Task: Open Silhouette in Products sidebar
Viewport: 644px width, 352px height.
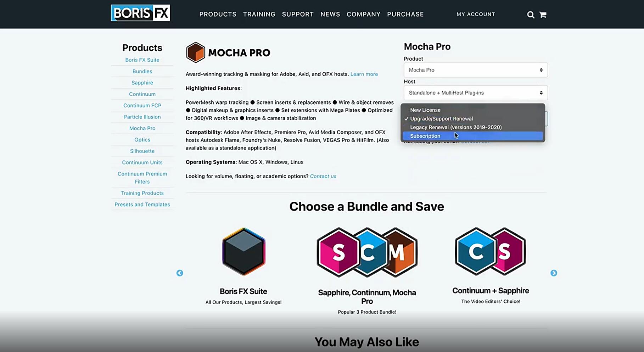Action: point(142,151)
